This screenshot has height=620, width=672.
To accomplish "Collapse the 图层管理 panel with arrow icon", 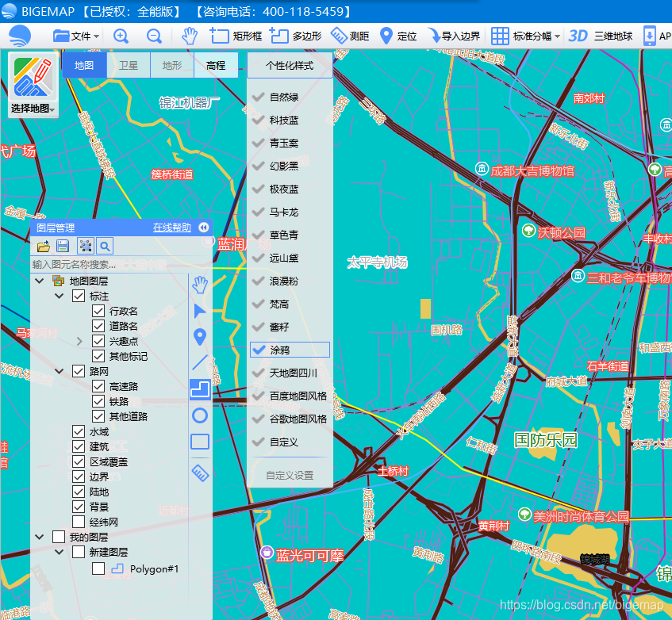I will (204, 228).
